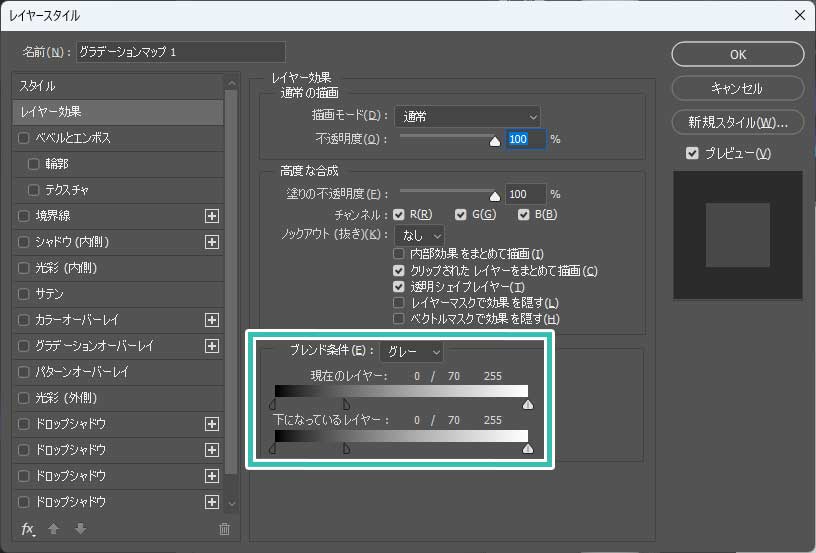Select レイヤー効果 in the left list
The image size is (816, 553).
[118, 112]
